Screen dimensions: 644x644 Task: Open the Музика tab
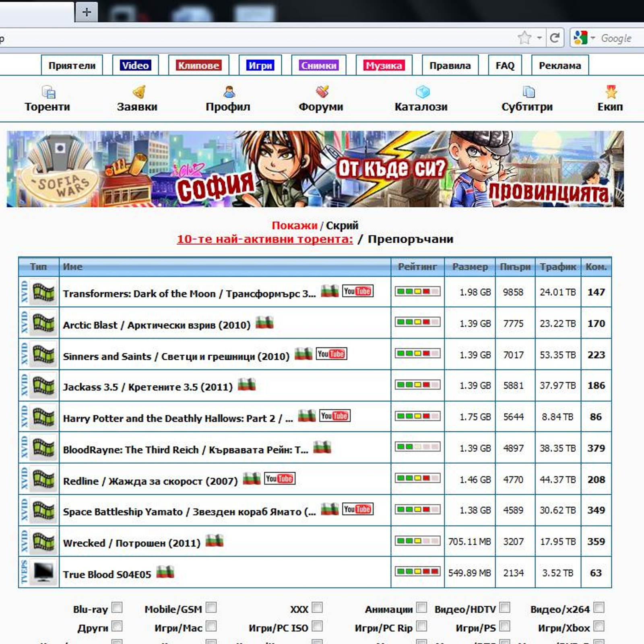384,65
